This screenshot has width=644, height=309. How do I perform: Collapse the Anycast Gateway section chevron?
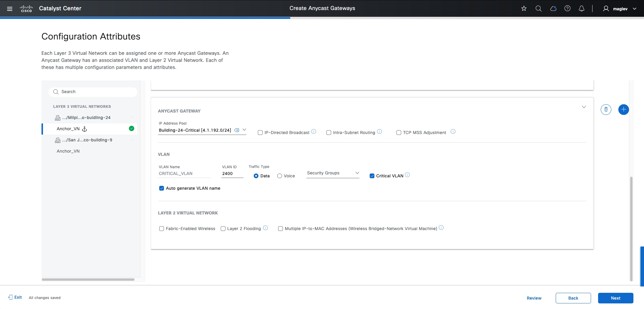click(x=584, y=107)
